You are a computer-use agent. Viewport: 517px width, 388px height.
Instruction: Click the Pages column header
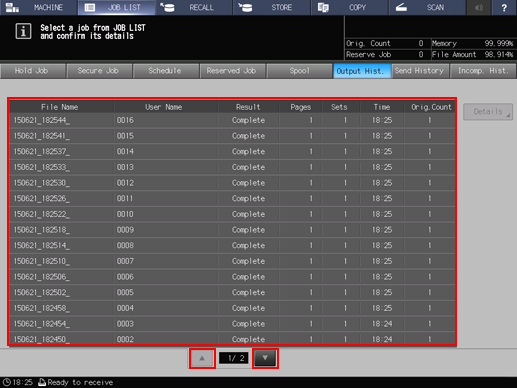click(300, 107)
